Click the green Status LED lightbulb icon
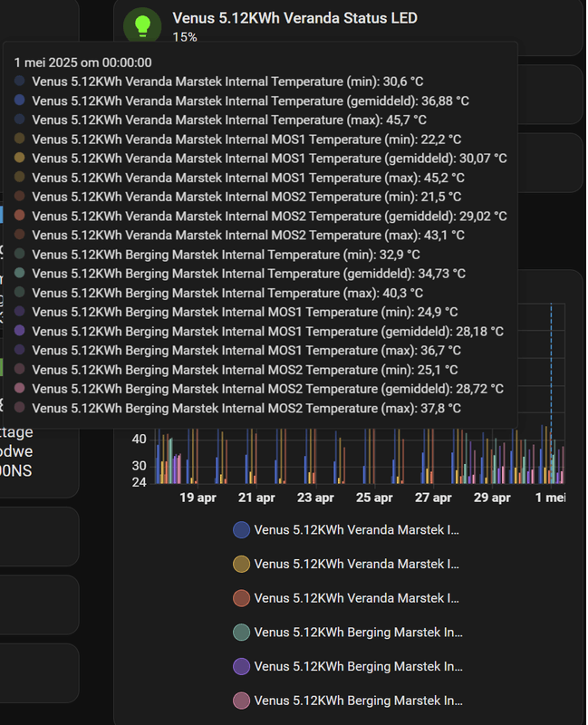 pyautogui.click(x=142, y=25)
